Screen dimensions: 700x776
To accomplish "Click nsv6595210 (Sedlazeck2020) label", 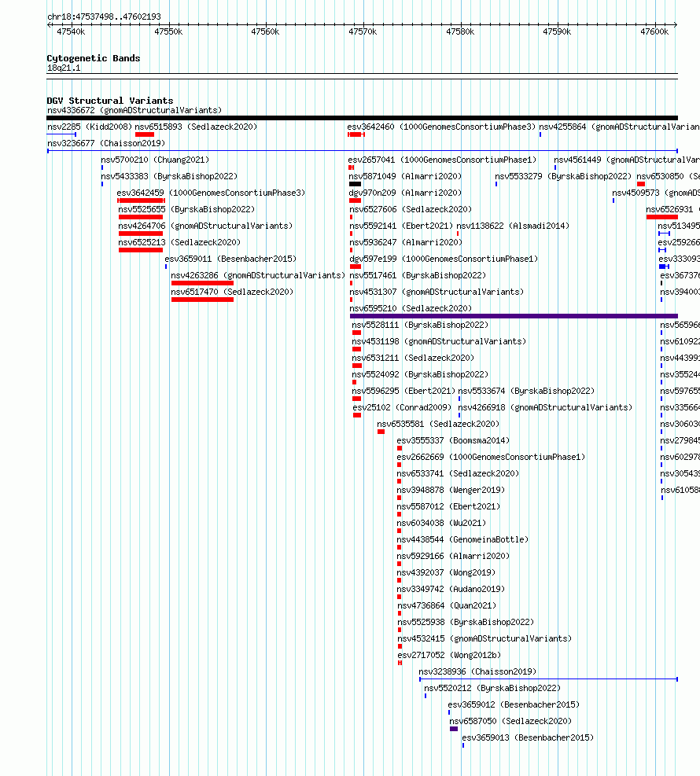I will click(x=411, y=308).
